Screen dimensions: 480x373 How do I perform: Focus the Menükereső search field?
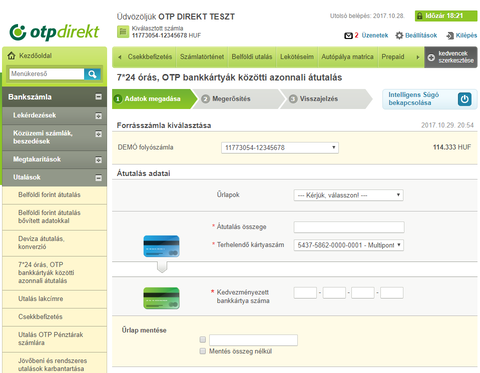(x=47, y=74)
